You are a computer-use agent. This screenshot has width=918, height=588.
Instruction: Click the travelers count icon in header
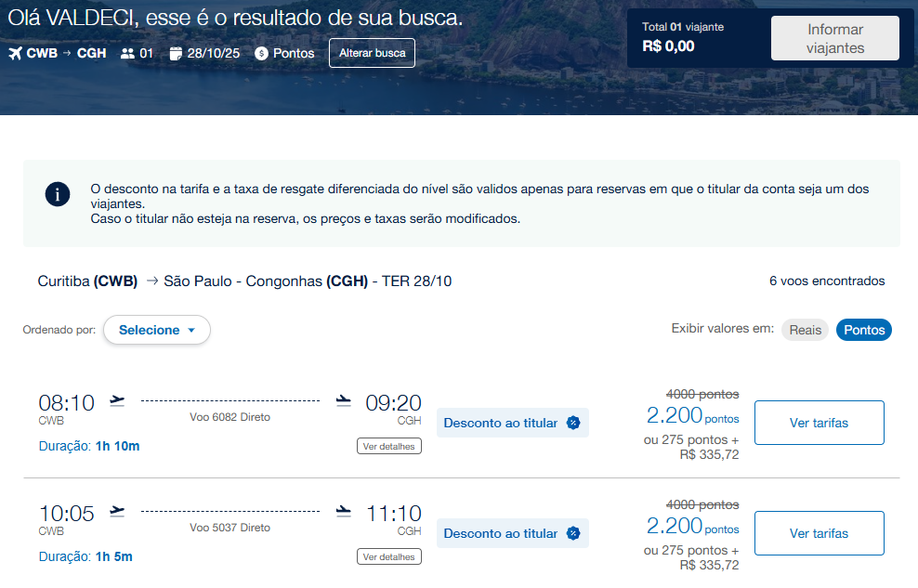(127, 53)
